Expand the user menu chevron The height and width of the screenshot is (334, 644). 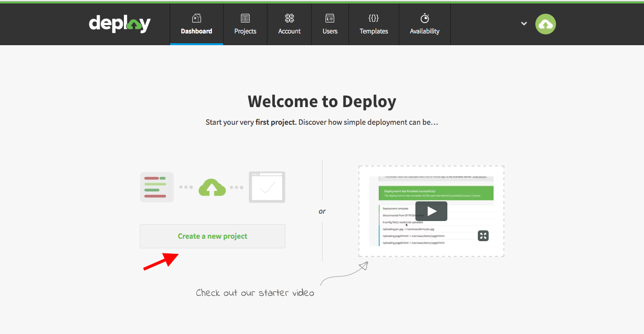point(524,24)
